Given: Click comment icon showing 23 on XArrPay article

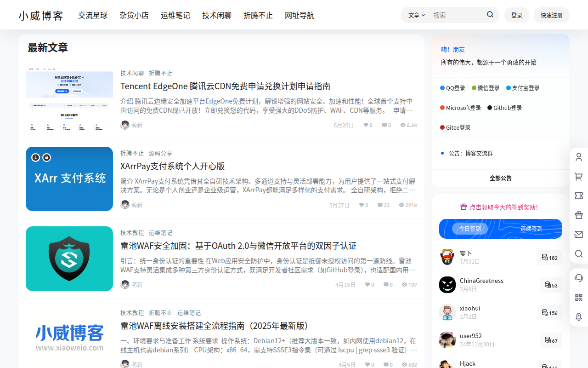Looking at the screenshot, I should [x=380, y=205].
